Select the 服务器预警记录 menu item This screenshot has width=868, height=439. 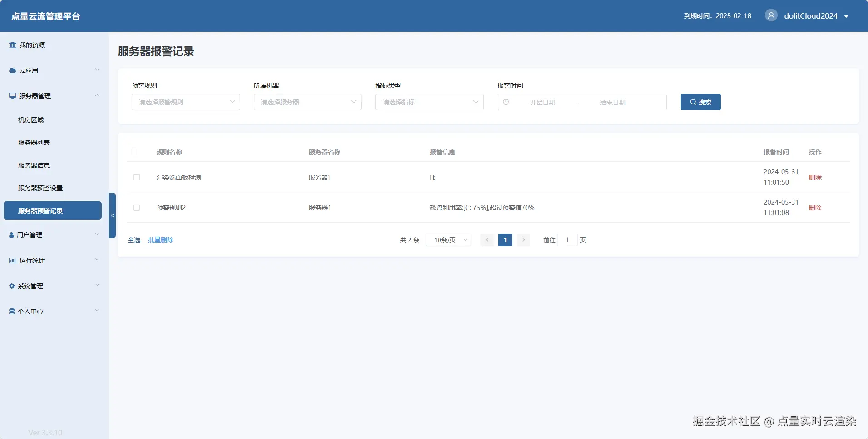(x=53, y=210)
